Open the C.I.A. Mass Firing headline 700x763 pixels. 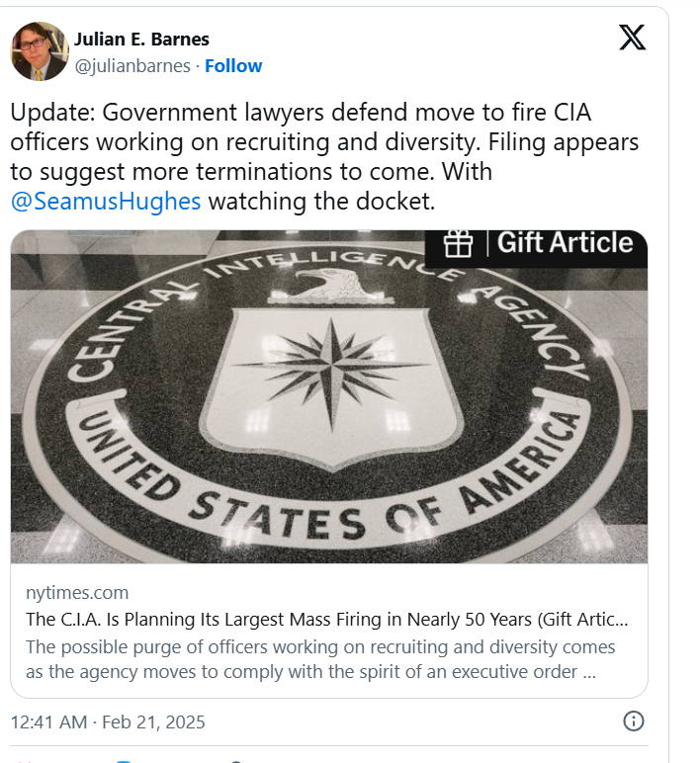click(326, 621)
